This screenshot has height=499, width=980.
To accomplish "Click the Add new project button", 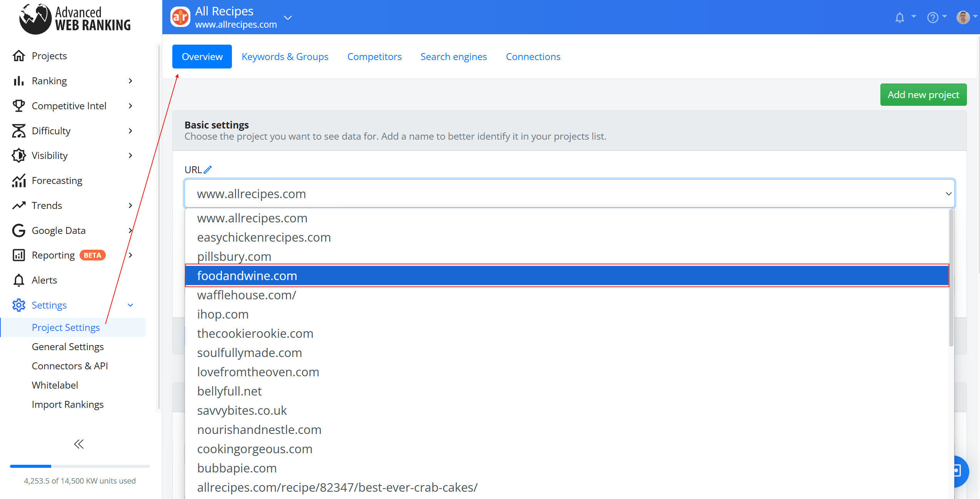I will [923, 95].
